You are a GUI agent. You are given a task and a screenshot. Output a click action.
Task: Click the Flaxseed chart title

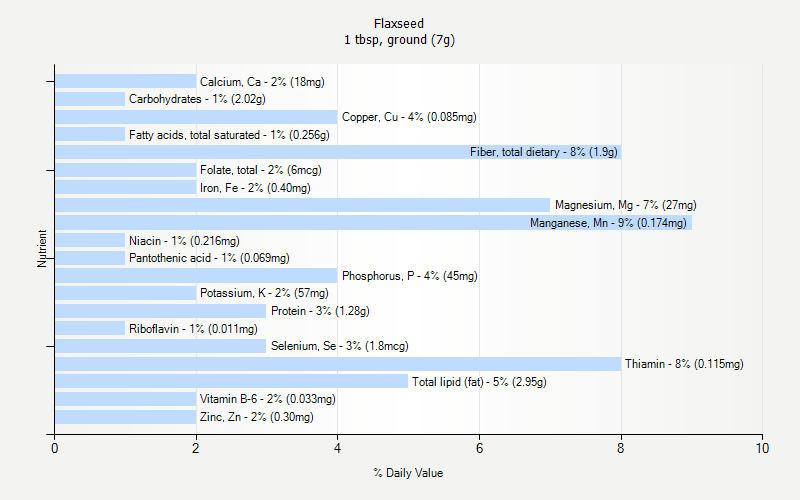[399, 23]
